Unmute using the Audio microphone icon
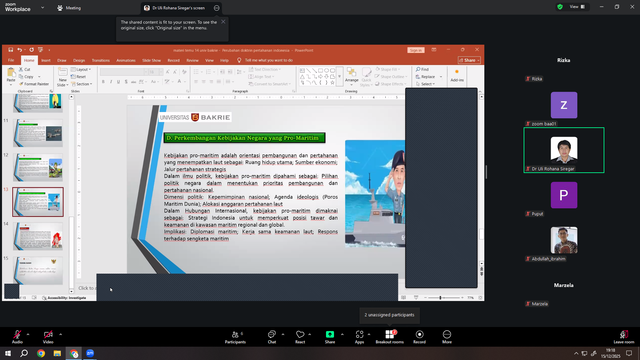This screenshot has width=640, height=360. (x=17, y=334)
